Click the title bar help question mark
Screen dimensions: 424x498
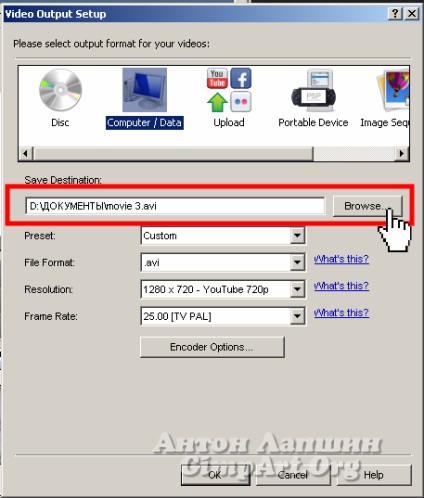(395, 14)
